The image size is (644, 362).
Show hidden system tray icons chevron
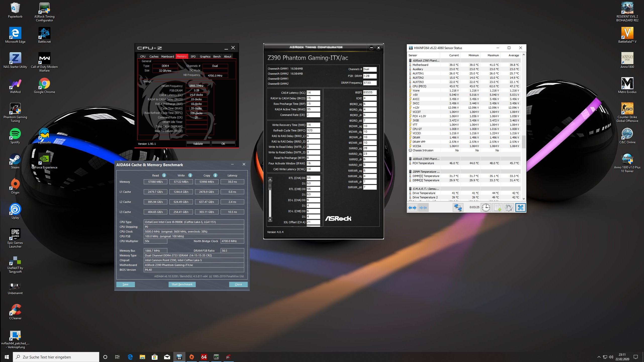point(599,357)
